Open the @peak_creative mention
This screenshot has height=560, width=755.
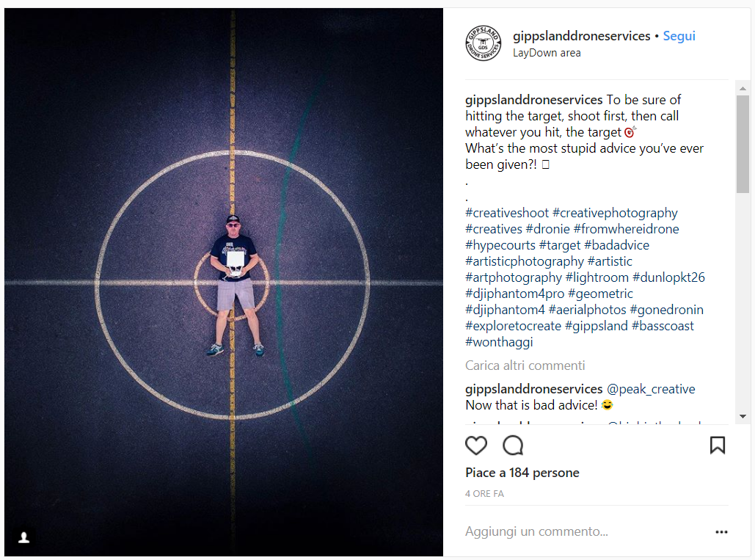point(651,389)
